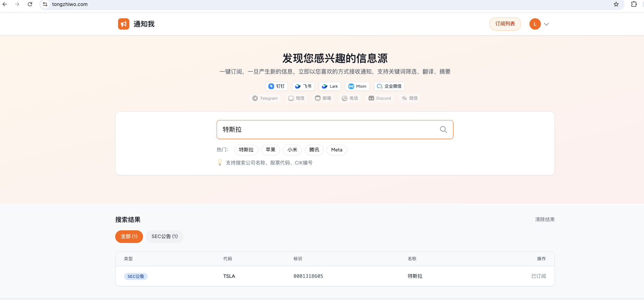The height and width of the screenshot is (300, 644).
Task: Open the 订阅列表 button
Action: click(x=505, y=24)
